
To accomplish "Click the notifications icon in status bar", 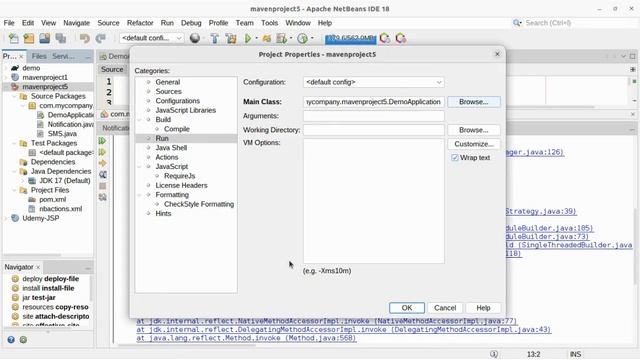I will [494, 354].
